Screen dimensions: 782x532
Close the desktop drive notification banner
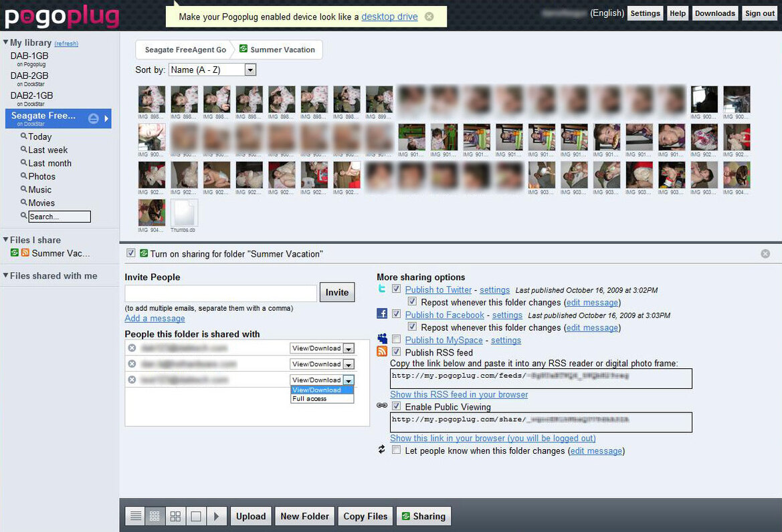429,17
